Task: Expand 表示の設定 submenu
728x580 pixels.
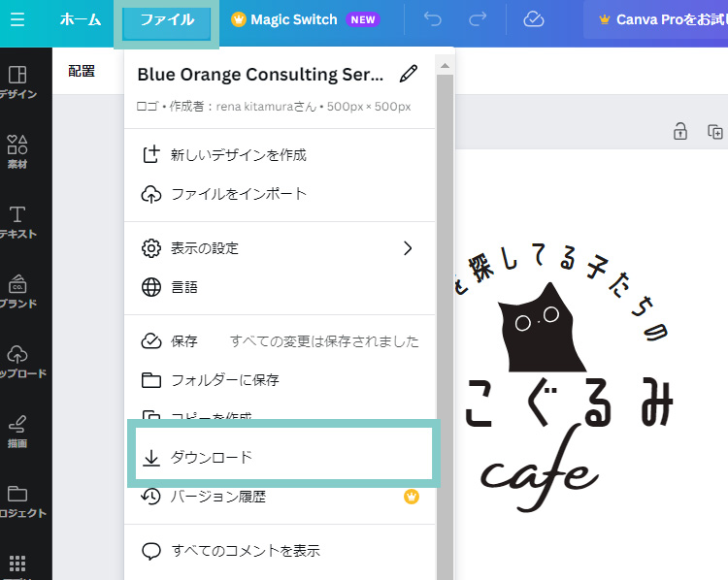Action: [280, 248]
